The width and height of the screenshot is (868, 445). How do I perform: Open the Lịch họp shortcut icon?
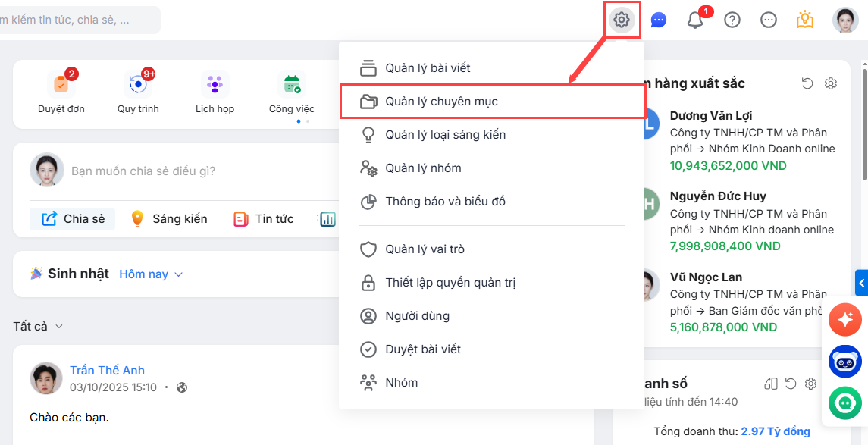(x=215, y=84)
